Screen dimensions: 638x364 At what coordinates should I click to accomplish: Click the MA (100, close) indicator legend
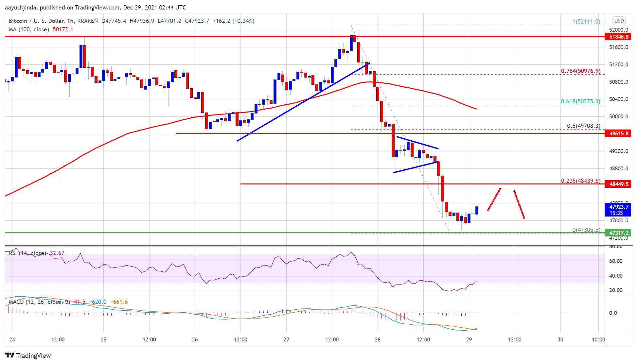point(29,29)
